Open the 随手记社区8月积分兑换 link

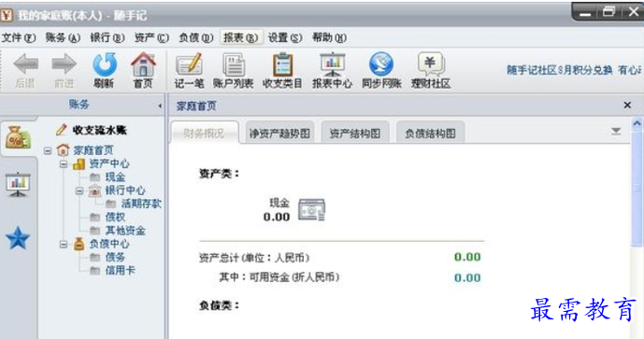(559, 70)
